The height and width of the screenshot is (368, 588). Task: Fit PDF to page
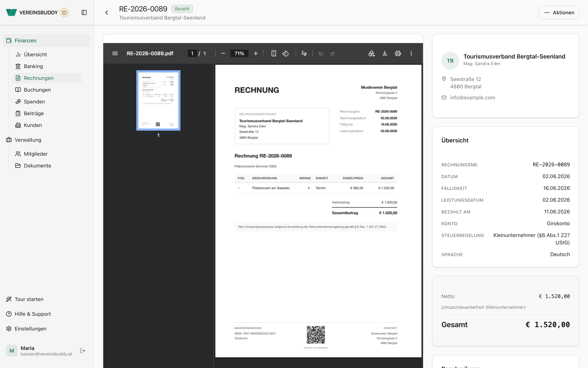[274, 53]
